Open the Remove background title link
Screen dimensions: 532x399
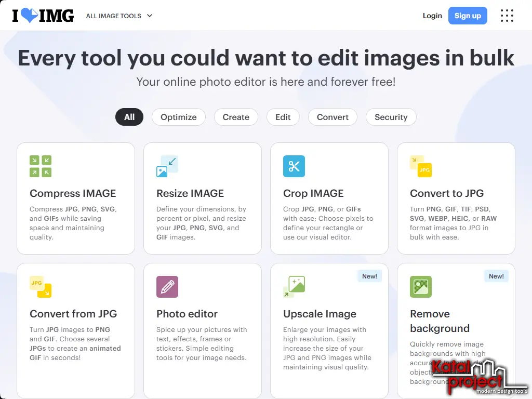(x=440, y=321)
